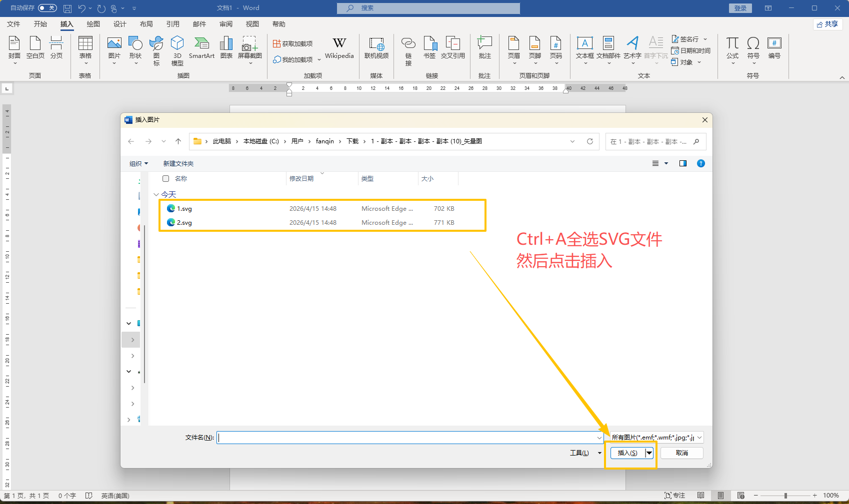Insert a cover page (封面)

[x=14, y=50]
